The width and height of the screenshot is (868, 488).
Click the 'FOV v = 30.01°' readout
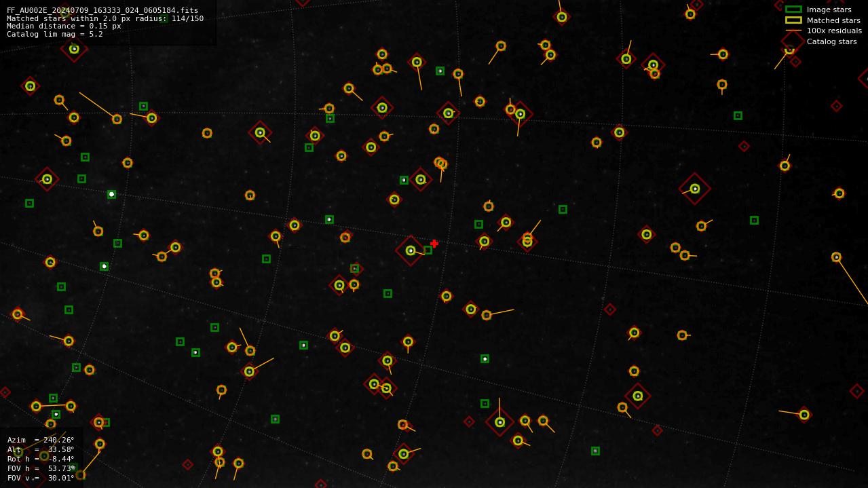coord(41,478)
